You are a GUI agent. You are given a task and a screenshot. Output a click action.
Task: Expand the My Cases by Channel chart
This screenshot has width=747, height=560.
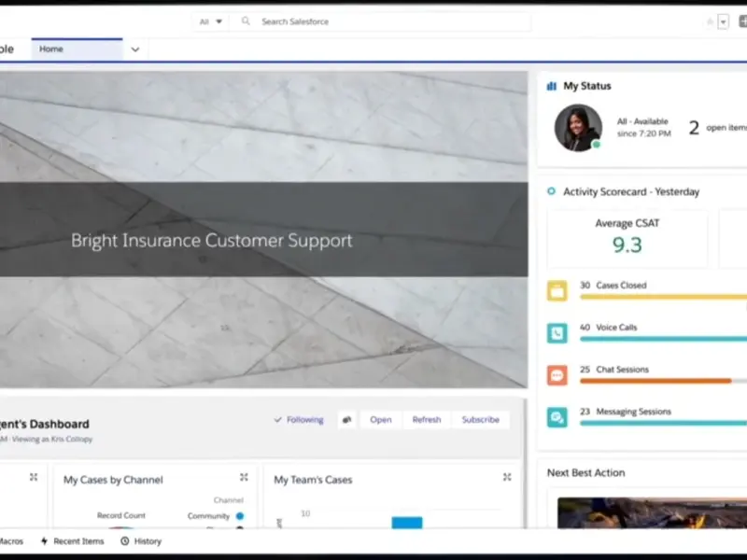244,477
